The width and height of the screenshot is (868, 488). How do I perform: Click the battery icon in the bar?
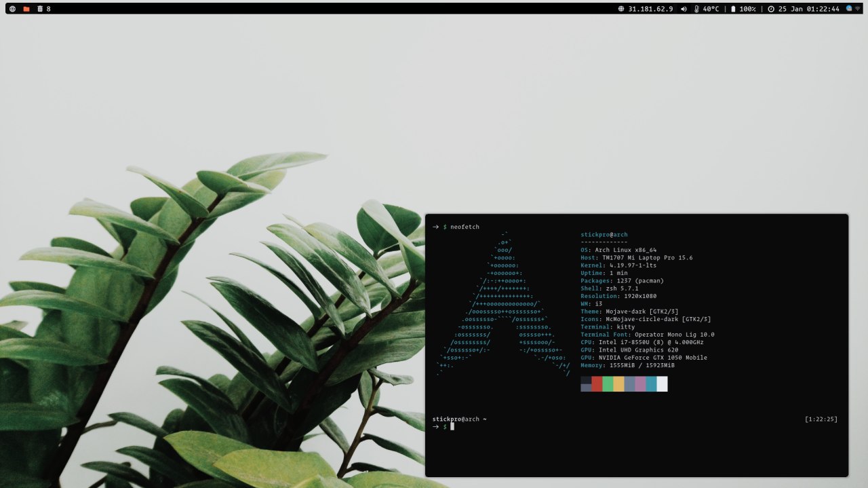[733, 9]
